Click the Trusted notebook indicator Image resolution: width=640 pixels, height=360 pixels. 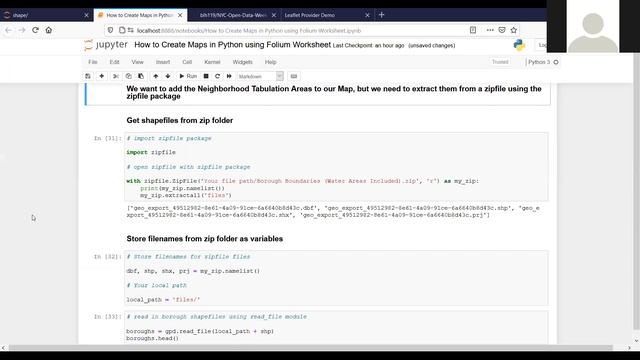coord(500,62)
